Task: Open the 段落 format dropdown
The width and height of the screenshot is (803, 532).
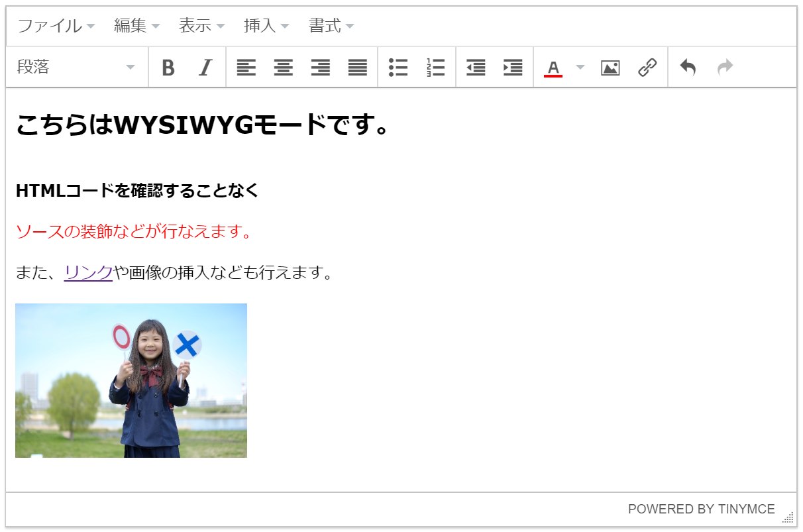Action: (76, 68)
